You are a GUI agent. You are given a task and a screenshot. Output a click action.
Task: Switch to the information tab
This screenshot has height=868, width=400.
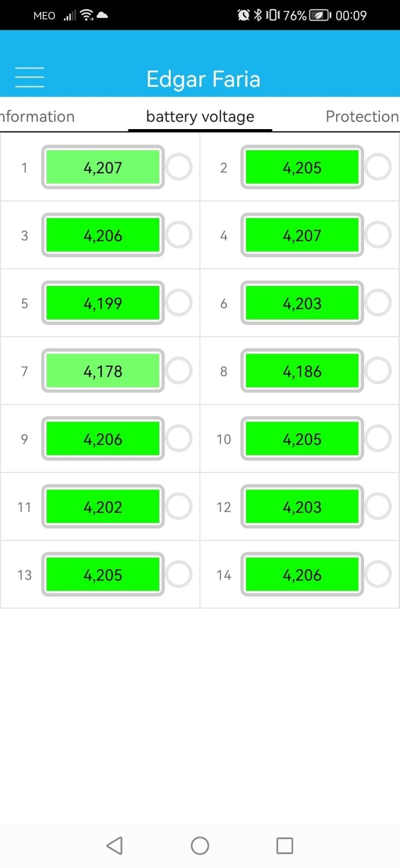coord(37,116)
